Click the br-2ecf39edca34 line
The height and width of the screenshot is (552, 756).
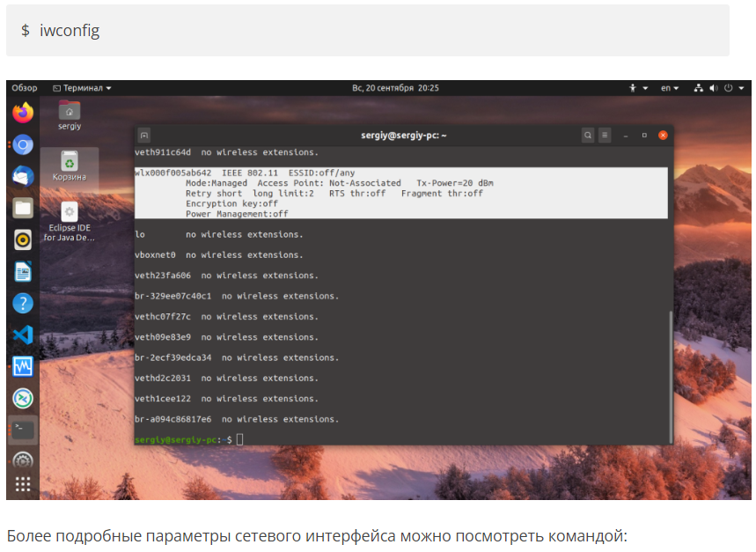(237, 357)
